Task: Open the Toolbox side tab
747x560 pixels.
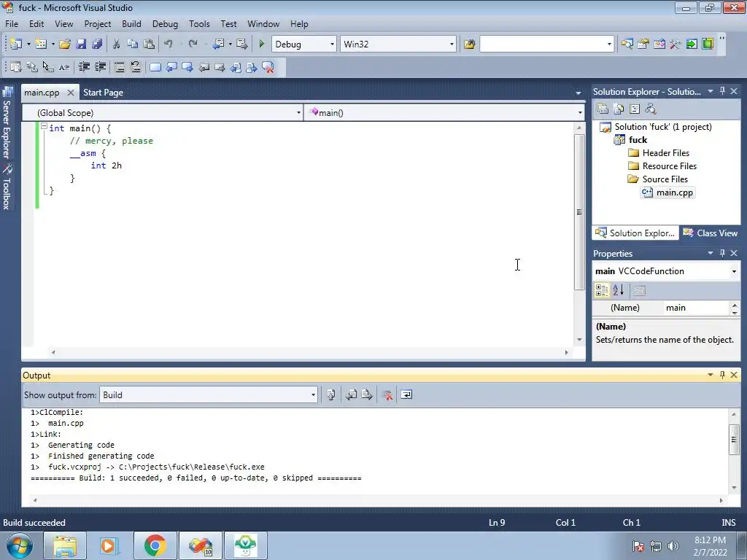Action: click(7, 187)
